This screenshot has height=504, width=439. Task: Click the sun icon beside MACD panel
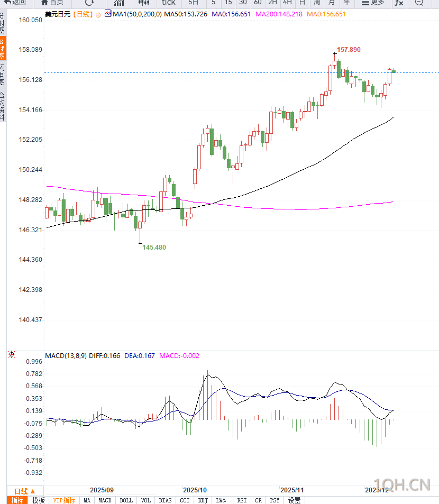tap(12, 355)
